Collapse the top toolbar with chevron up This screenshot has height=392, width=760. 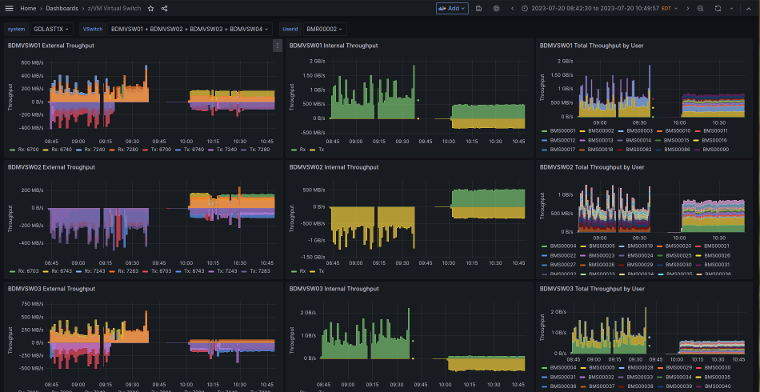tap(748, 8)
